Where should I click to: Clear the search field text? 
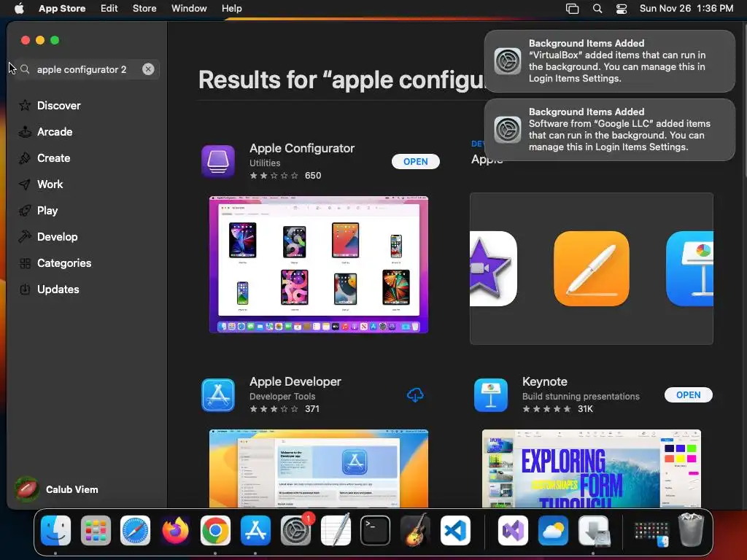[x=148, y=69]
